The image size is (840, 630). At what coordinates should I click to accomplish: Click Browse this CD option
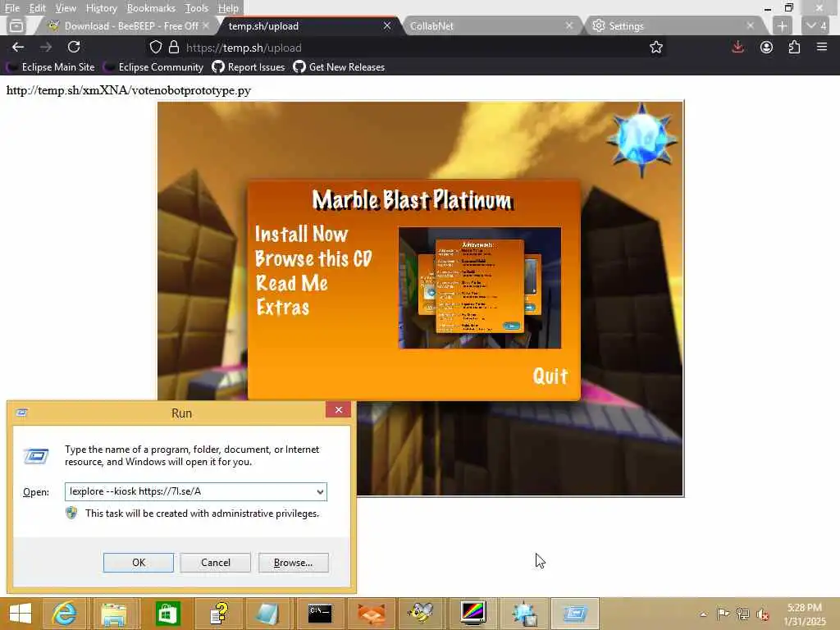point(313,258)
